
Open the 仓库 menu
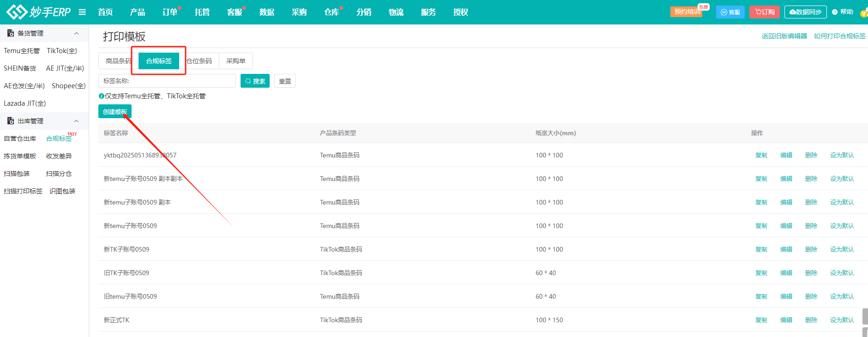point(332,12)
